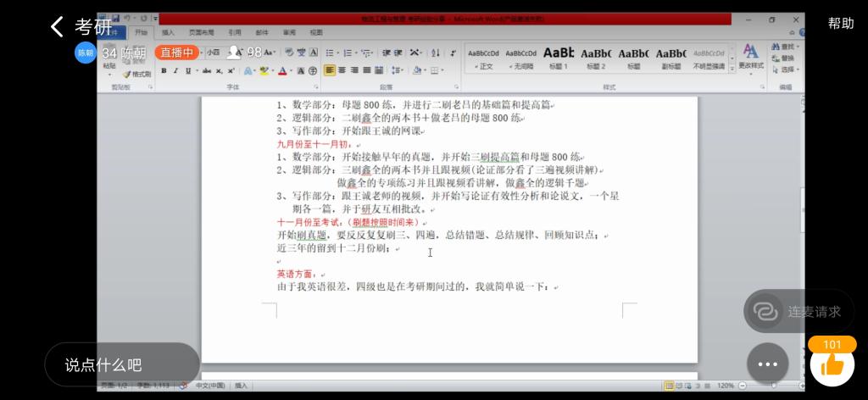Toggle bold formatting in the ribbon
This screenshot has width=868, height=400.
point(164,71)
